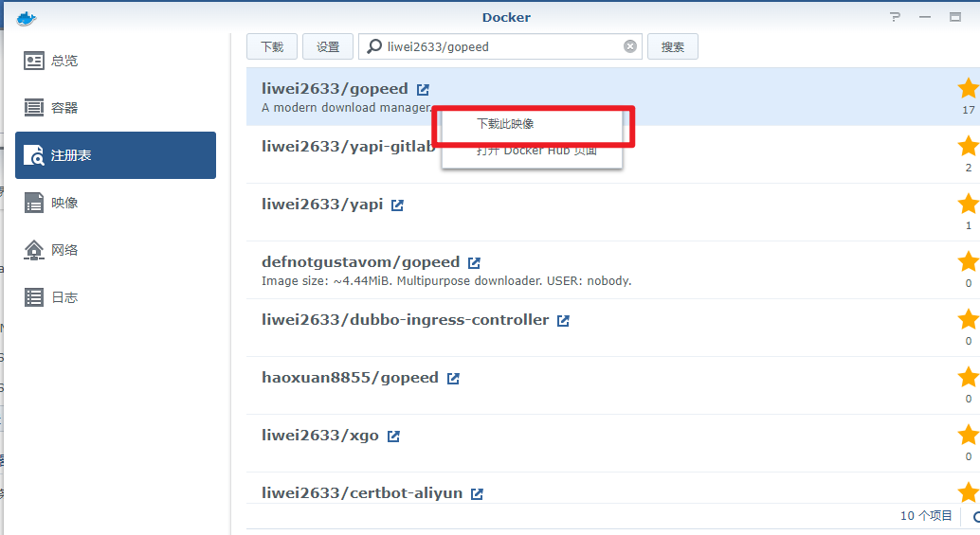Viewport: 980px width, 535px height.
Task: Select the liwei2633/yapi result
Action: coord(613,212)
